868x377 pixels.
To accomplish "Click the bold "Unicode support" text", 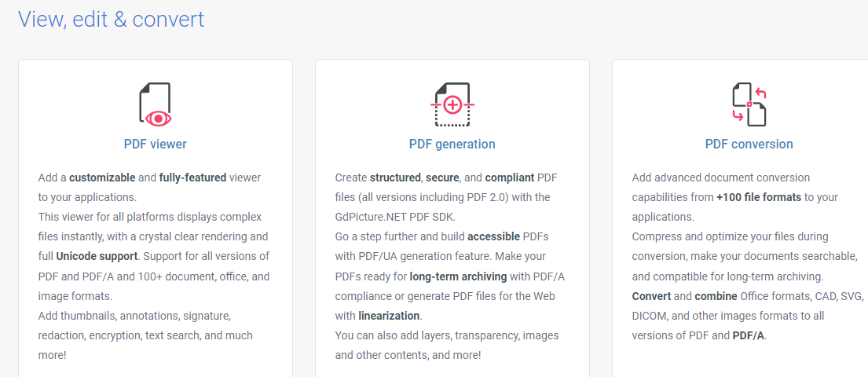I will (97, 256).
